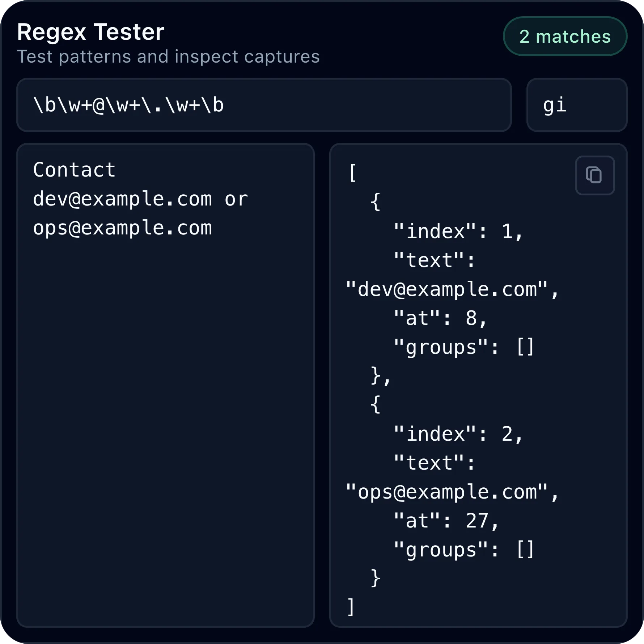Click the word Contact in test string

point(74,170)
